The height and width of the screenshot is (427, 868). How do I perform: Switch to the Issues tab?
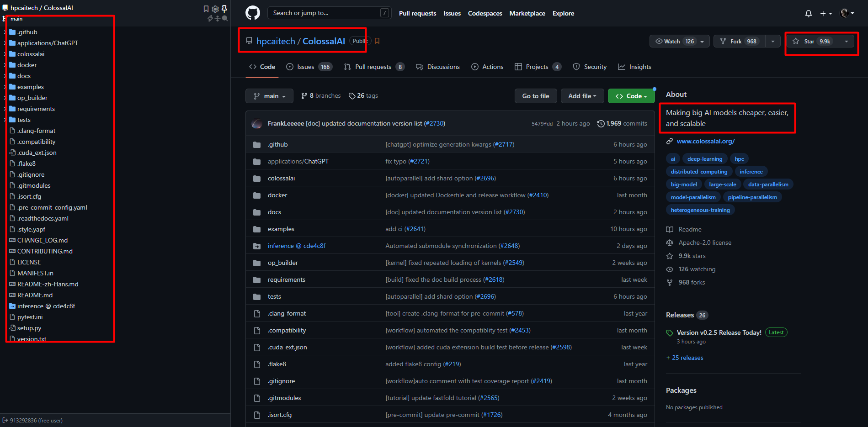(x=309, y=67)
